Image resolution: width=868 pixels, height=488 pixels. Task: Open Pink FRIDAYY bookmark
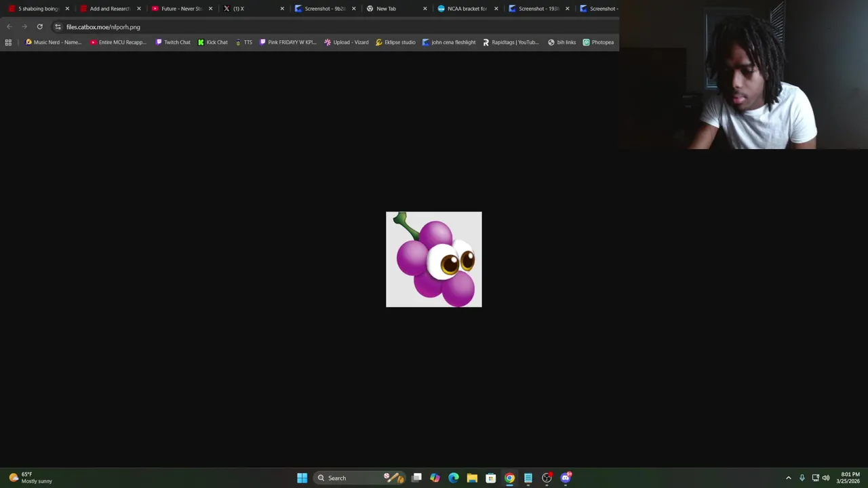(288, 42)
